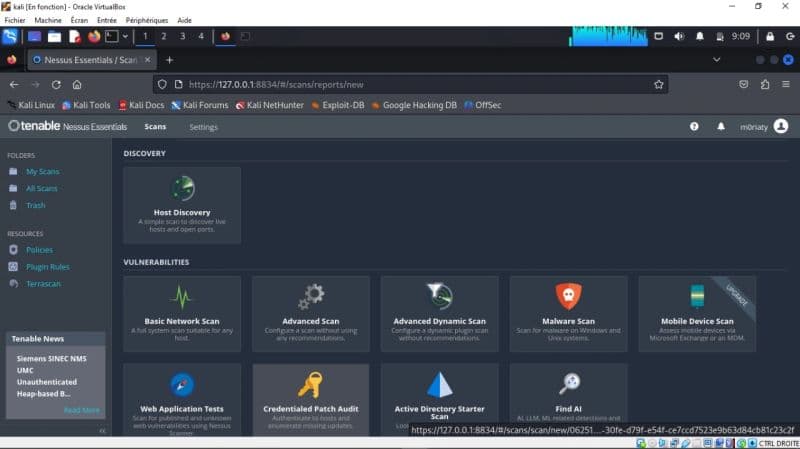Bookmark this page with the star icon
Screen dimensions: 800x449
click(x=659, y=85)
